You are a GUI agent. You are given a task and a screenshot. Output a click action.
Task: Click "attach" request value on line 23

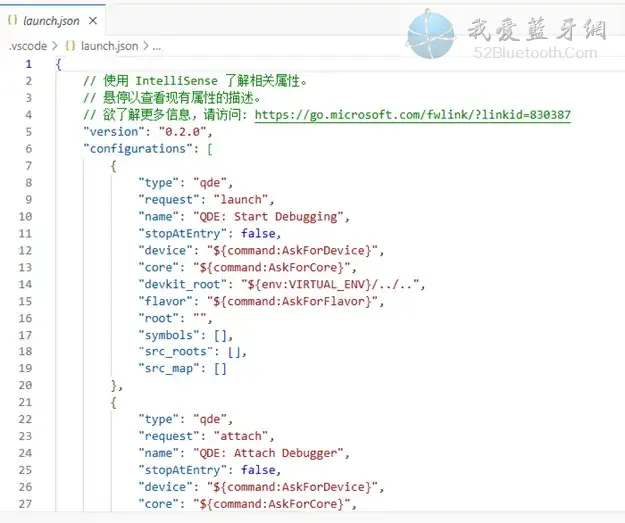(x=241, y=436)
